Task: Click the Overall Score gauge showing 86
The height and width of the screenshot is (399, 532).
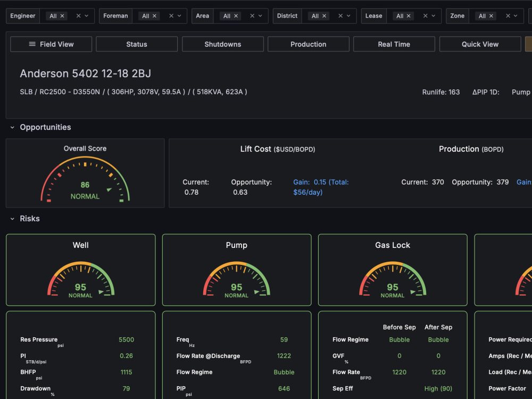Action: coord(85,179)
